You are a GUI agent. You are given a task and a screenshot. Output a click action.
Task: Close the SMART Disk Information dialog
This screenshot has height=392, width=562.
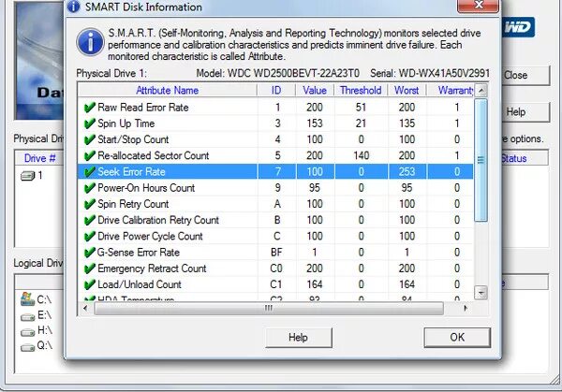click(x=478, y=5)
